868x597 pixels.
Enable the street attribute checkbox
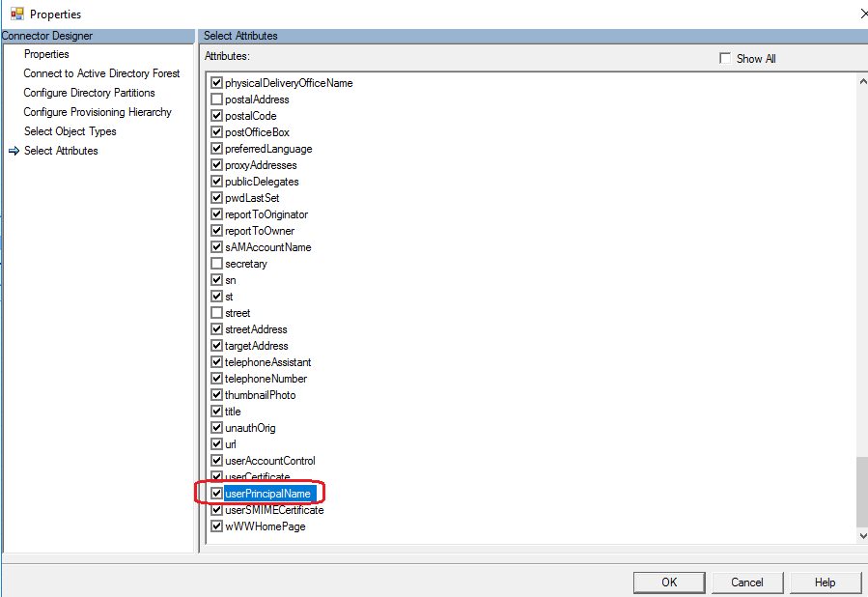point(217,313)
